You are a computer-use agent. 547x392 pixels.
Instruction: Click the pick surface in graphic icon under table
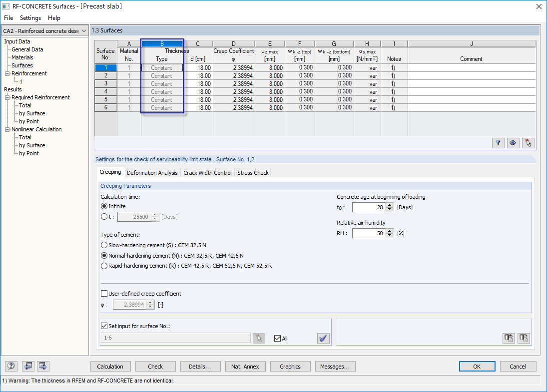[x=528, y=143]
